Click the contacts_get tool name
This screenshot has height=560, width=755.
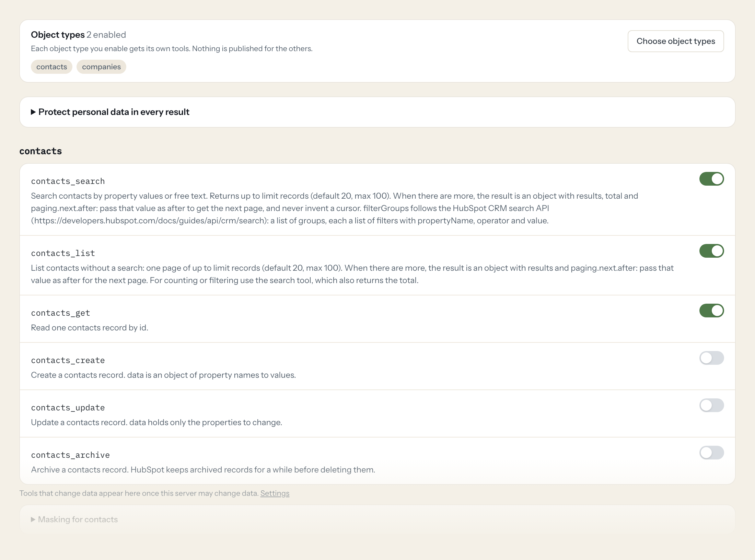coord(60,313)
